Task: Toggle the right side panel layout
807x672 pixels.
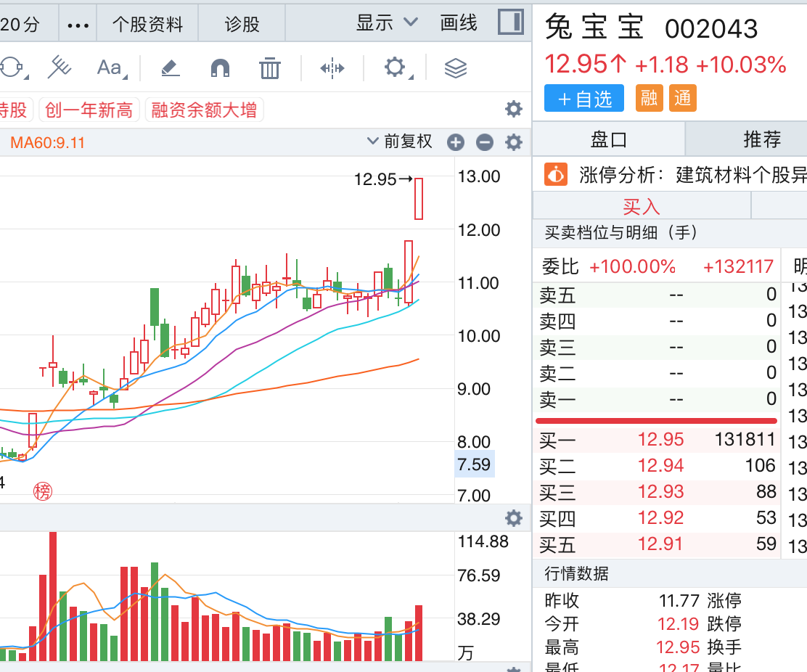Action: pyautogui.click(x=511, y=22)
